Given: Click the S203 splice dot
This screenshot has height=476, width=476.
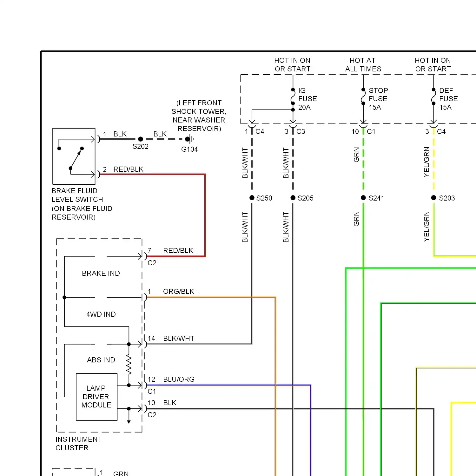Looking at the screenshot, I should 434,198.
